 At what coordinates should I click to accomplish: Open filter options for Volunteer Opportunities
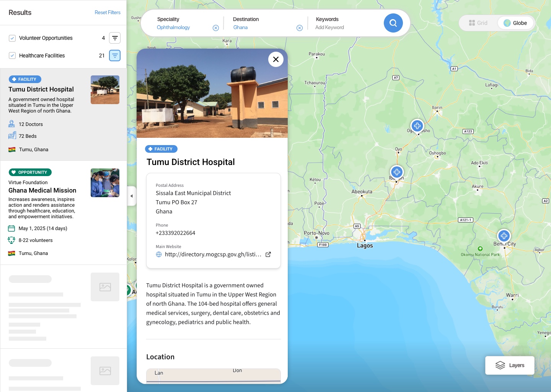point(115,38)
